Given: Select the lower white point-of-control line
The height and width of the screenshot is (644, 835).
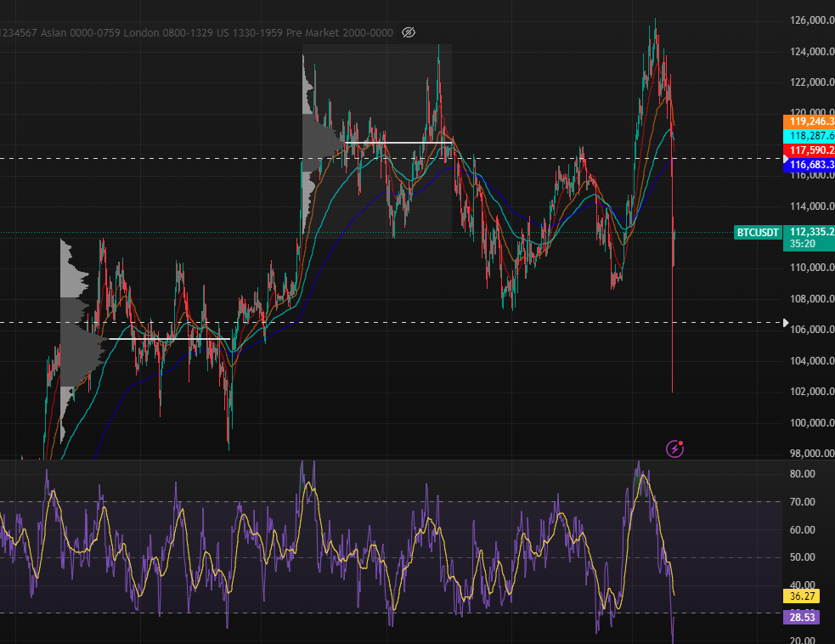Looking at the screenshot, I should pyautogui.click(x=169, y=339).
